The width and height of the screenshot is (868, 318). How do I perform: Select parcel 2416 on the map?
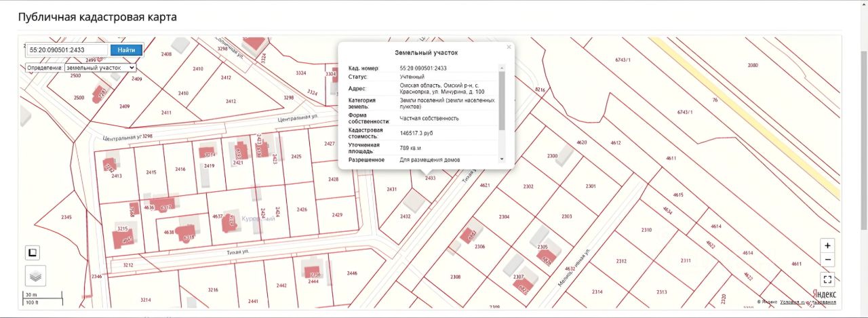[x=180, y=170]
